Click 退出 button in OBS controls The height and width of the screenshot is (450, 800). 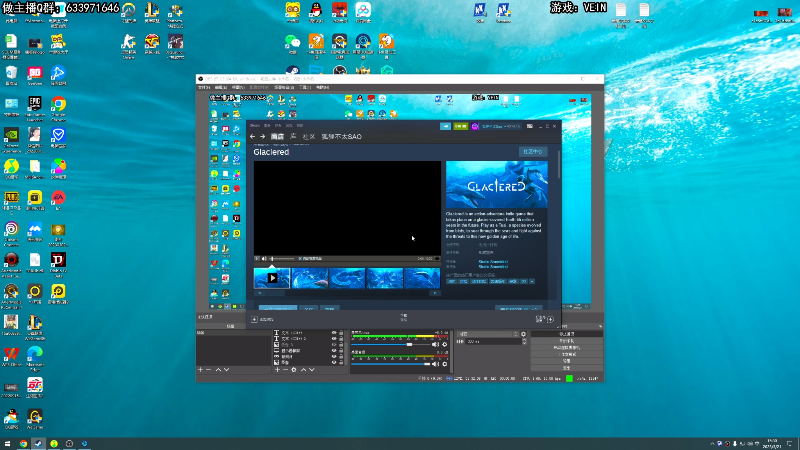tap(567, 367)
